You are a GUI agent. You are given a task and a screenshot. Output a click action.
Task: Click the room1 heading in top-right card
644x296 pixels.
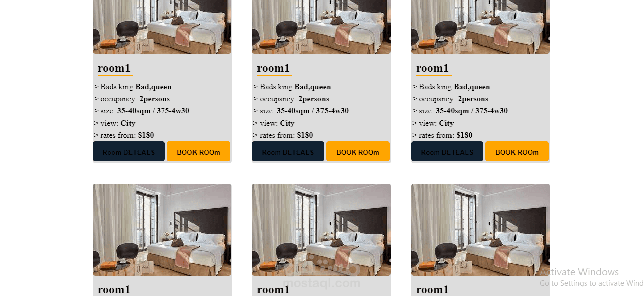click(433, 68)
